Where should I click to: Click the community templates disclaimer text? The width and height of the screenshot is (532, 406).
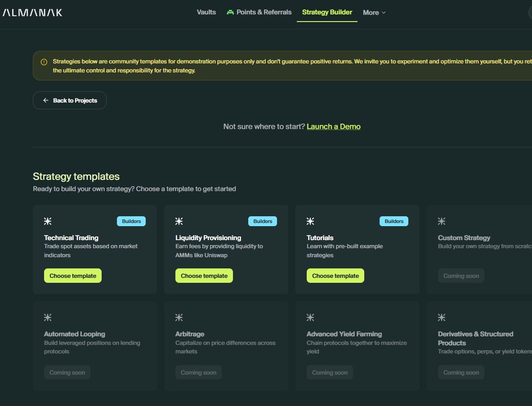[292, 66]
